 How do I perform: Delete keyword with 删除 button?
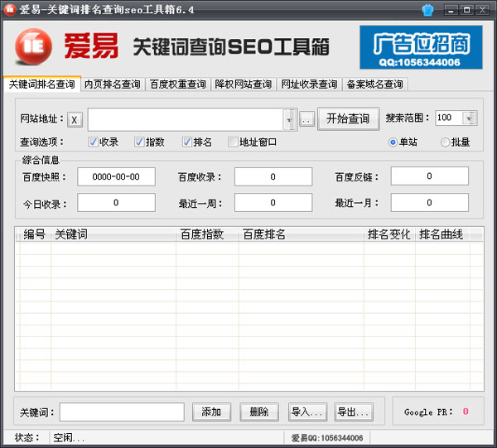coord(259,412)
